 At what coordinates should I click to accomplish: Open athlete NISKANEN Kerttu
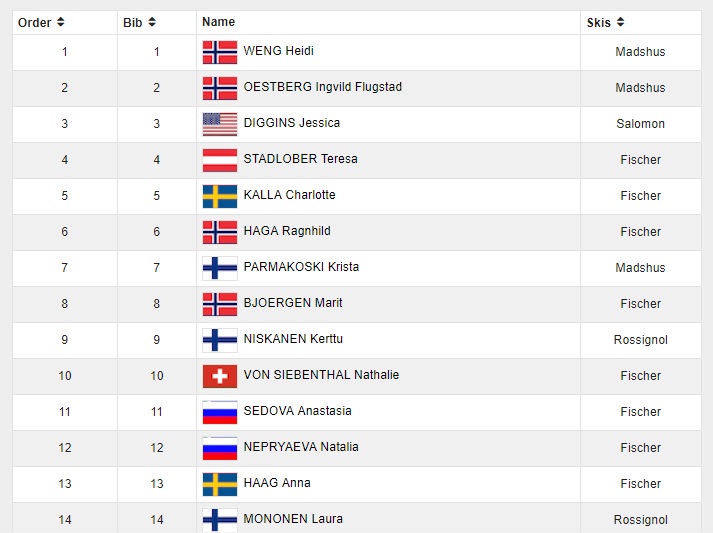(x=293, y=339)
